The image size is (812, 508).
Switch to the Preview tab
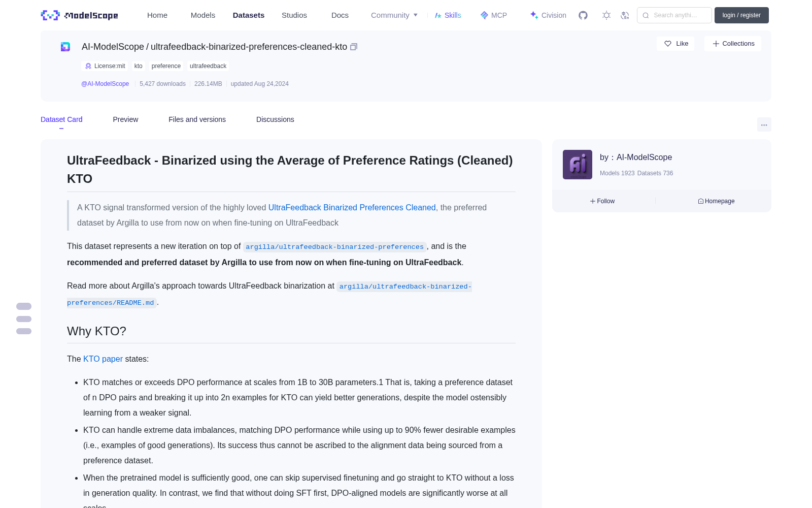(x=125, y=119)
